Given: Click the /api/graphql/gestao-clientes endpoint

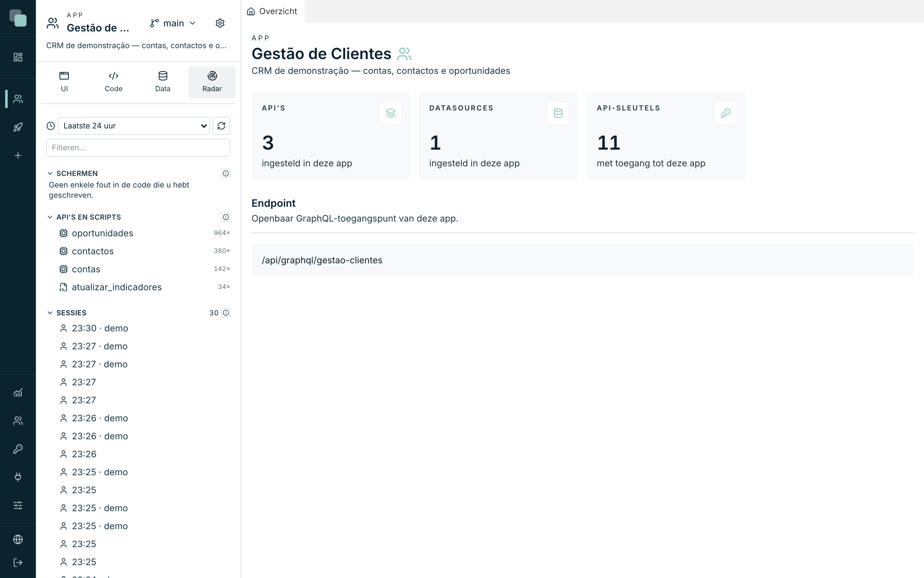Looking at the screenshot, I should point(322,260).
